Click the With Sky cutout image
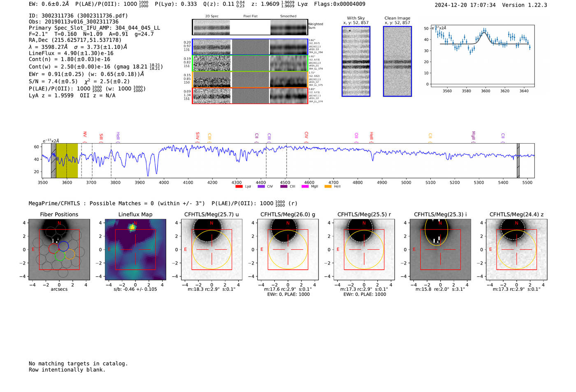The height and width of the screenshot is (392, 576). pos(356,61)
